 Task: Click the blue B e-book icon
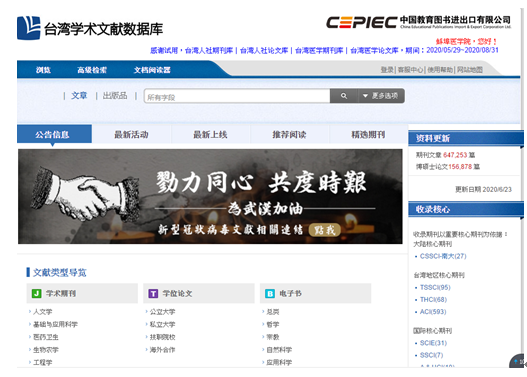[x=270, y=293]
